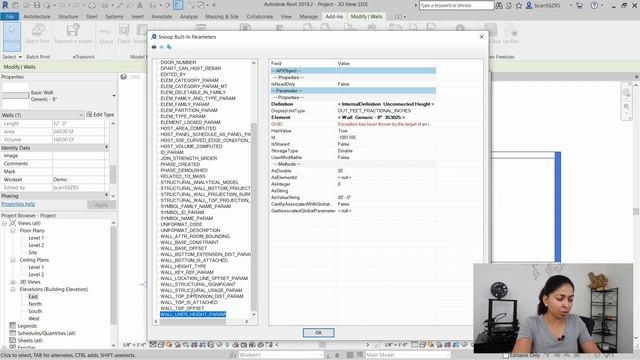Open the Revit application menu logo
Screen dimensions: 640x360
tap(5, 5)
